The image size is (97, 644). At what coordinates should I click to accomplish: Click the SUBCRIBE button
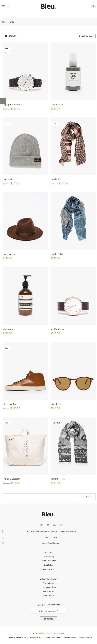tap(48, 619)
